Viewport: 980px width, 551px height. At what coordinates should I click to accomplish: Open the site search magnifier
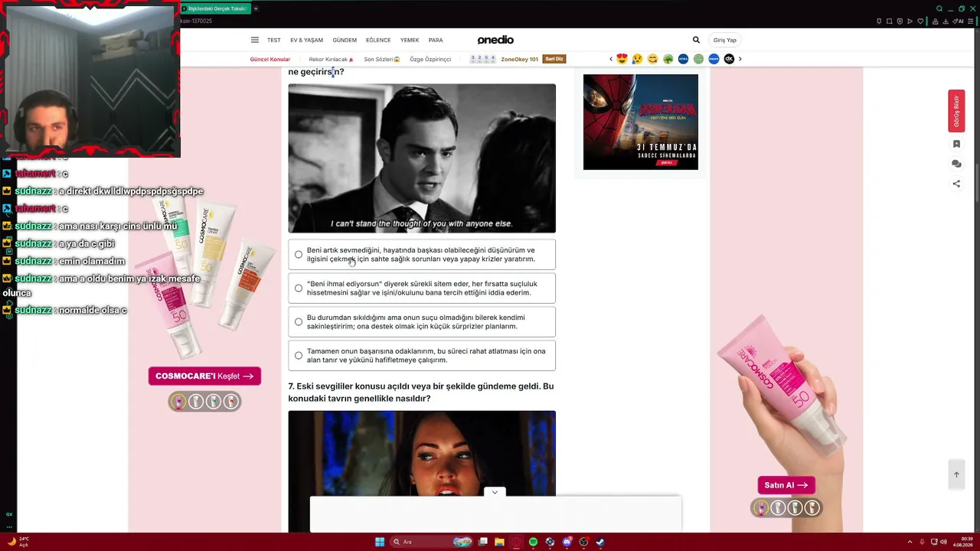696,40
